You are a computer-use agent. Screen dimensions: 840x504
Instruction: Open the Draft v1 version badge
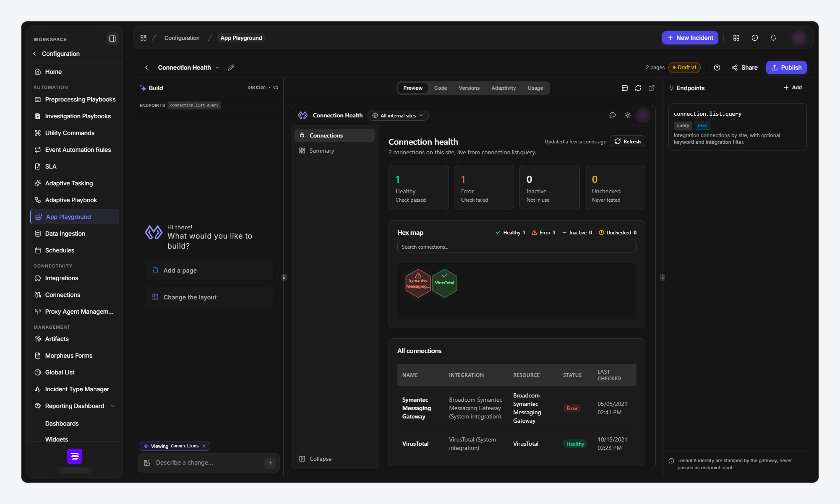tap(684, 68)
